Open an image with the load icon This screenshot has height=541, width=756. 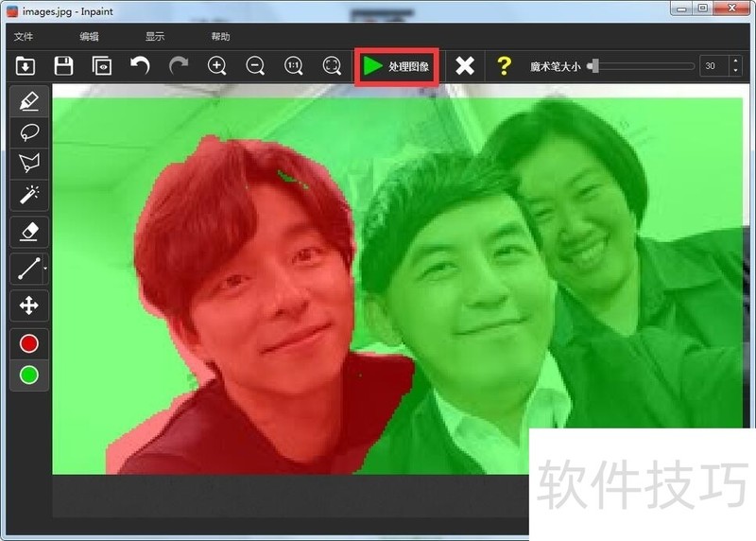[x=26, y=65]
